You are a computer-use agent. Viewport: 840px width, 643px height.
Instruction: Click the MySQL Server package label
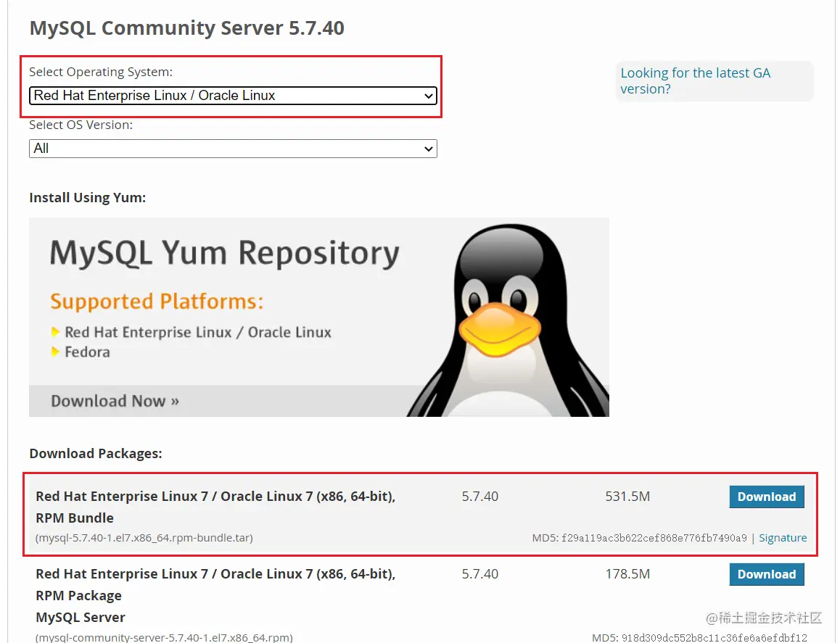coord(81,618)
